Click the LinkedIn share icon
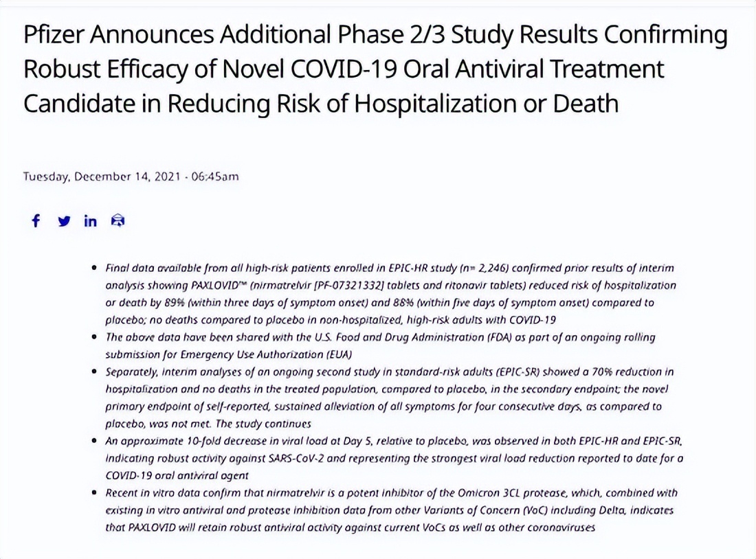The width and height of the screenshot is (756, 559). coord(91,221)
